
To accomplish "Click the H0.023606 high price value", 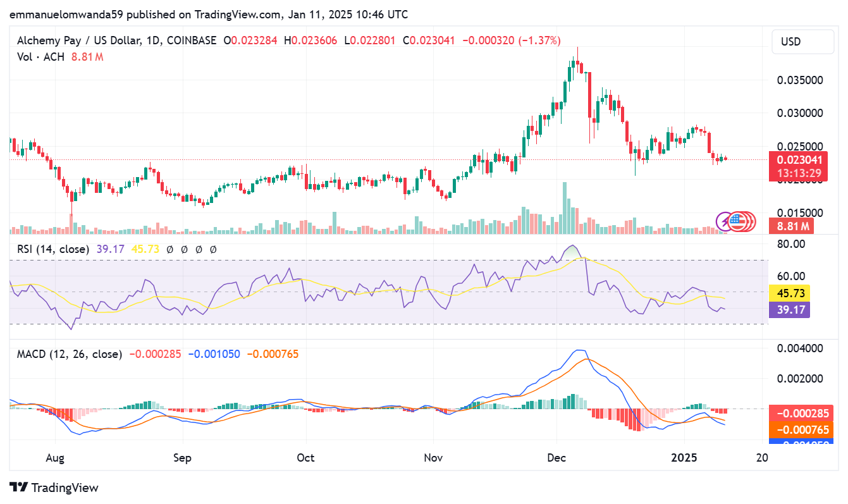I will [311, 40].
